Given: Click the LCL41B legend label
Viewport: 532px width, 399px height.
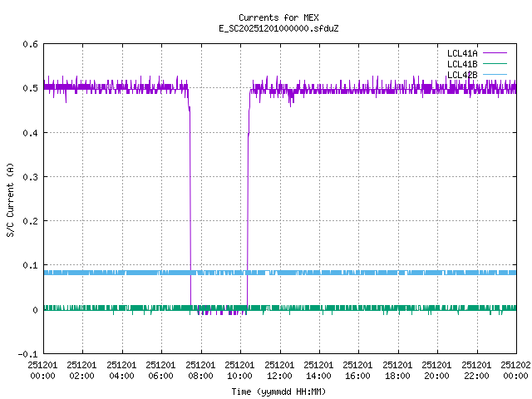Looking at the screenshot, I should coord(461,64).
